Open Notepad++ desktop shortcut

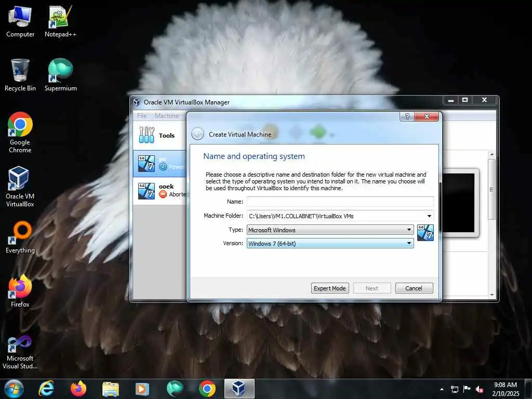pyautogui.click(x=60, y=21)
